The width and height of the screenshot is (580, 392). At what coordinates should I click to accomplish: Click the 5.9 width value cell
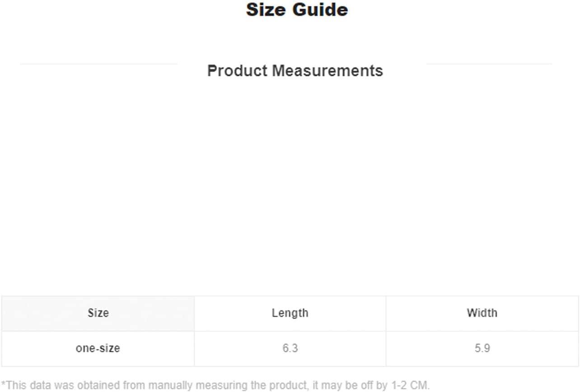(482, 348)
